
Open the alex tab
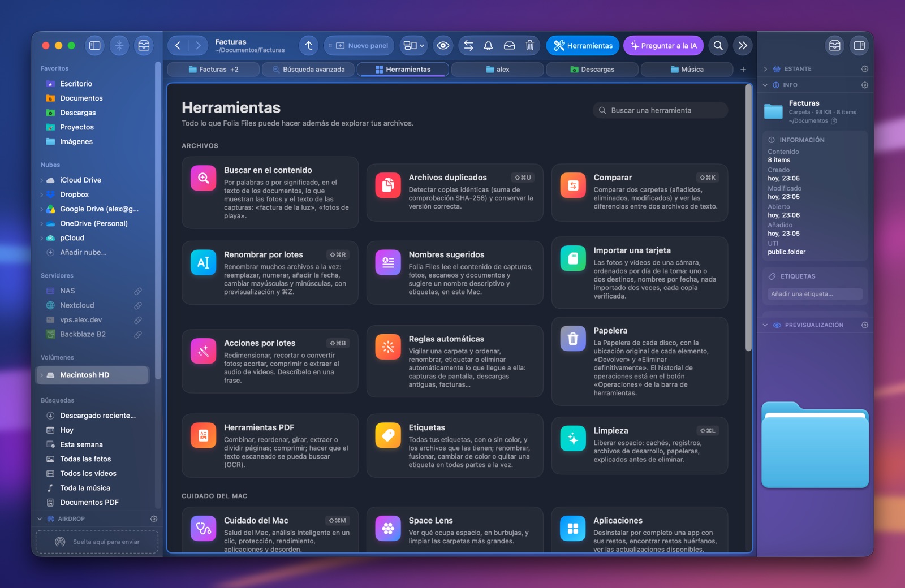pos(498,70)
